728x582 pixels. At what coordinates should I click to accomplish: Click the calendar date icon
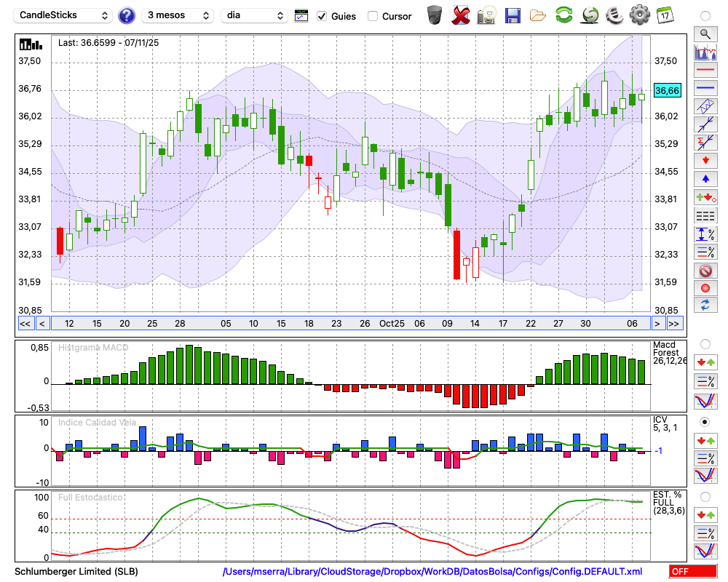[x=665, y=15]
